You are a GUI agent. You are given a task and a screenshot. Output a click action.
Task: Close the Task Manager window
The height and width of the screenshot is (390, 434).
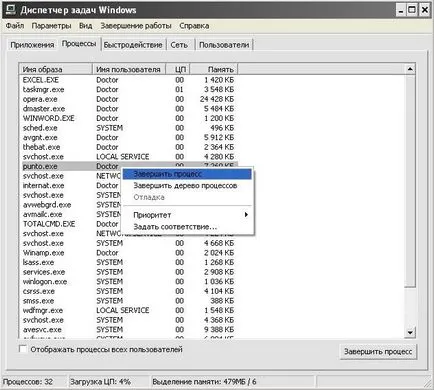click(424, 10)
